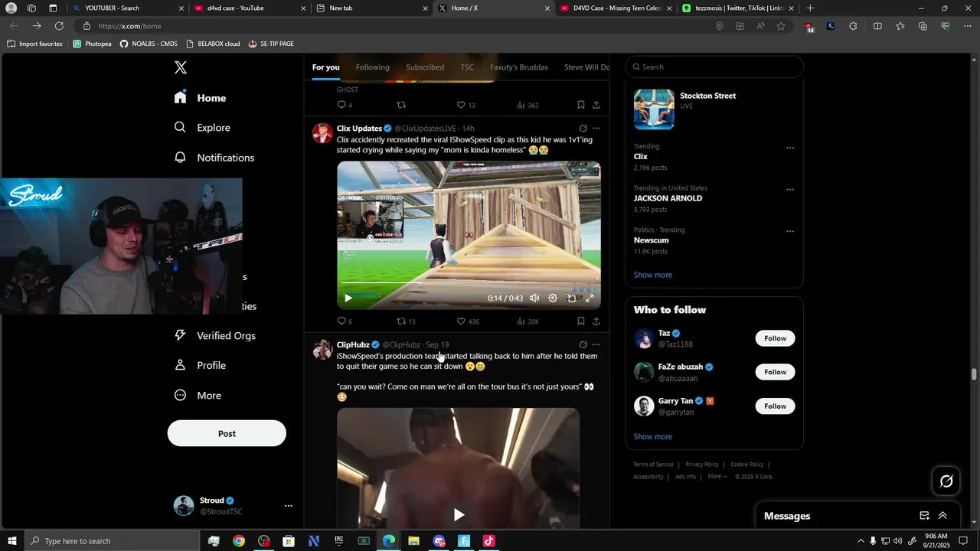980x551 pixels.
Task: Open more options on Clix Updates post
Action: pyautogui.click(x=596, y=129)
